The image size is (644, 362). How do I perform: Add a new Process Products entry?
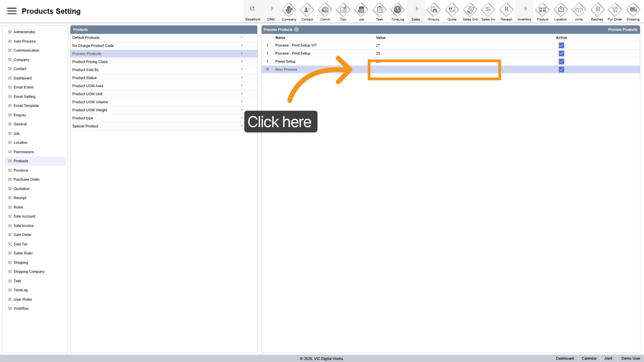[296, 29]
